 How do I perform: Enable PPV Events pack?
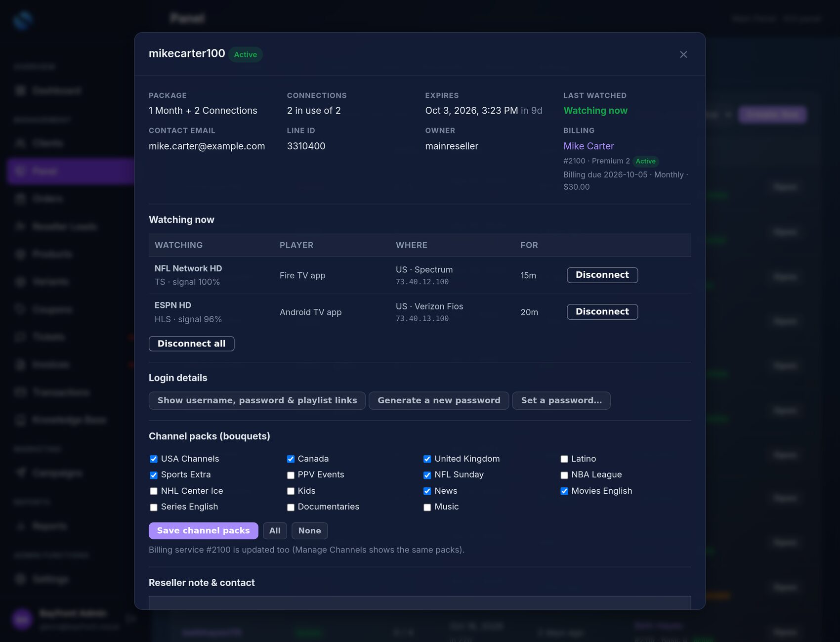click(291, 475)
